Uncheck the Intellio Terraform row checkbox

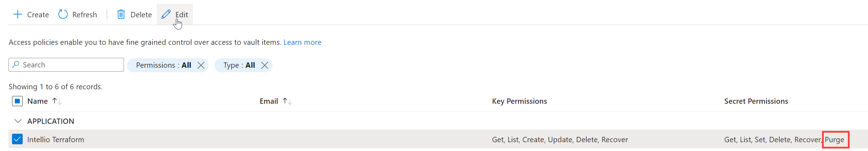pos(17,139)
